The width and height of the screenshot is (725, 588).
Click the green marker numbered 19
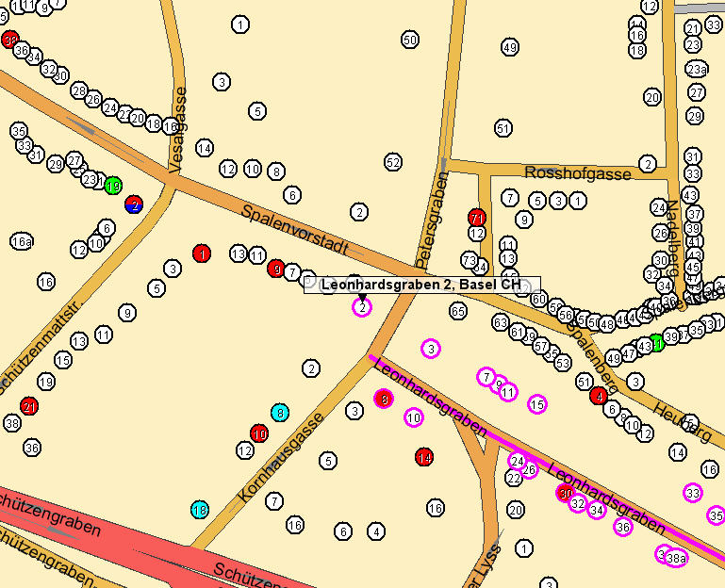point(113,186)
